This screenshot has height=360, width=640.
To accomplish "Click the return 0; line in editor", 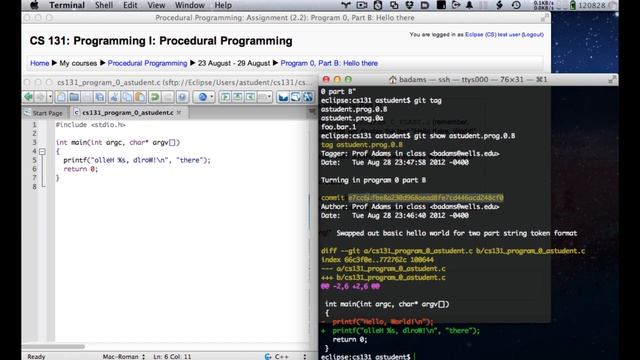I will (x=80, y=169).
